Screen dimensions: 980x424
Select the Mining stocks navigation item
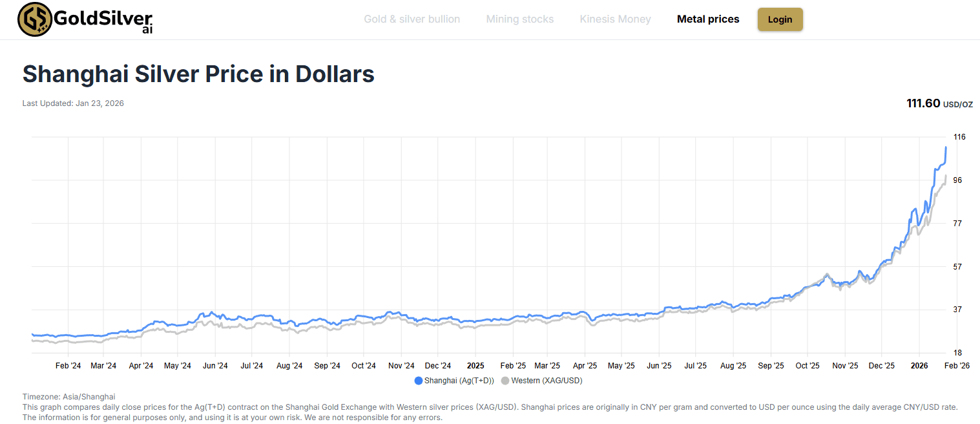[519, 19]
